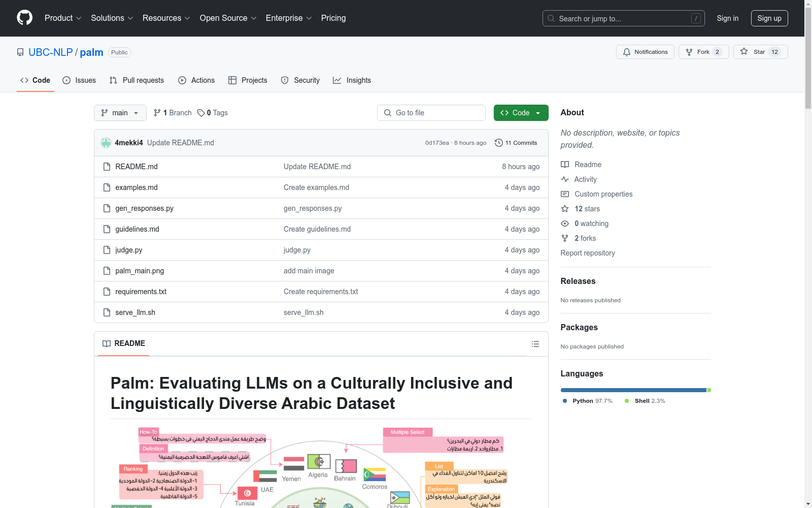Click the file icon for serve_llm.sh
812x508 pixels.
(107, 312)
